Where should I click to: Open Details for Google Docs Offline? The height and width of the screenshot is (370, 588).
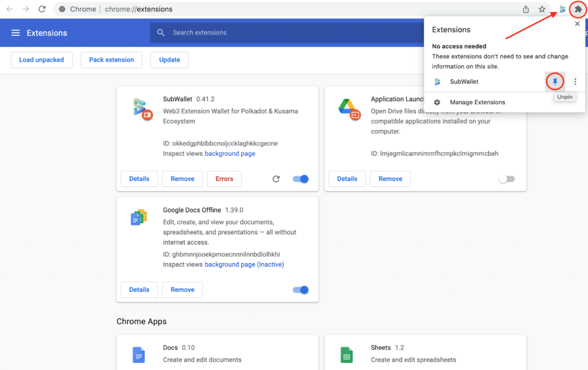coord(139,289)
